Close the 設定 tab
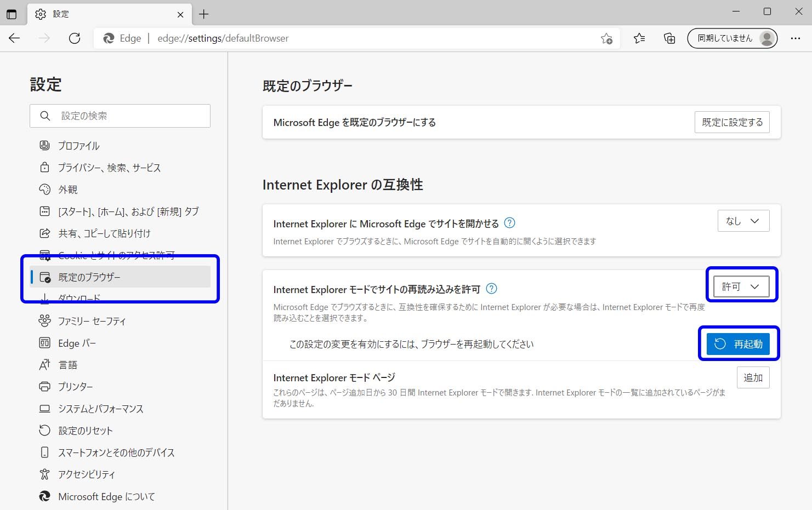 pos(181,14)
